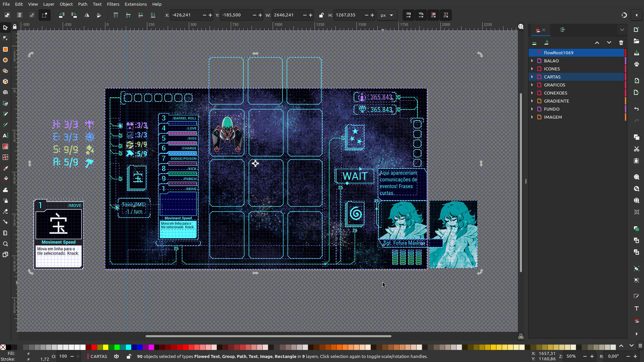Delete selected layer trash icon
644x362 pixels.
621,43
